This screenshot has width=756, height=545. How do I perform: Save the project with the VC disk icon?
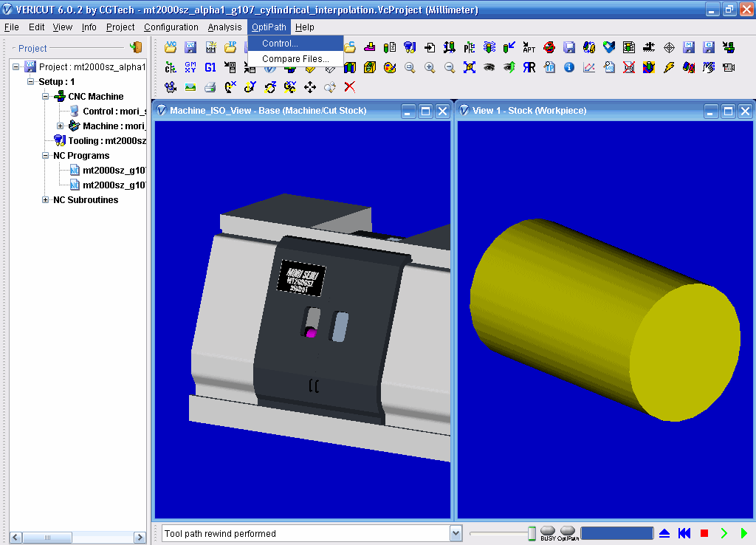[190, 47]
